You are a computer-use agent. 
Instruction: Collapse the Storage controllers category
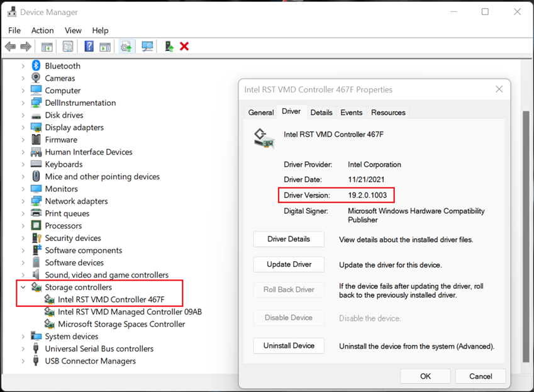tap(23, 287)
